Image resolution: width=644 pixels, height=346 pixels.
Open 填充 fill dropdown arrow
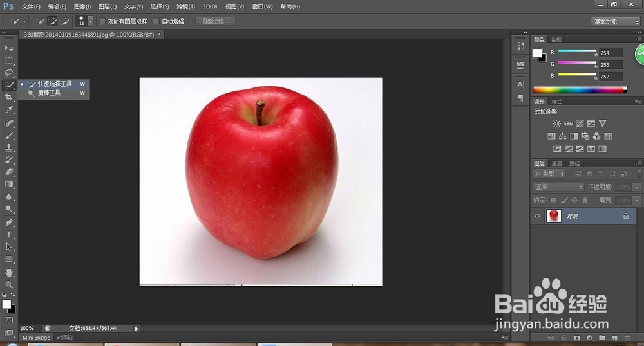click(637, 200)
